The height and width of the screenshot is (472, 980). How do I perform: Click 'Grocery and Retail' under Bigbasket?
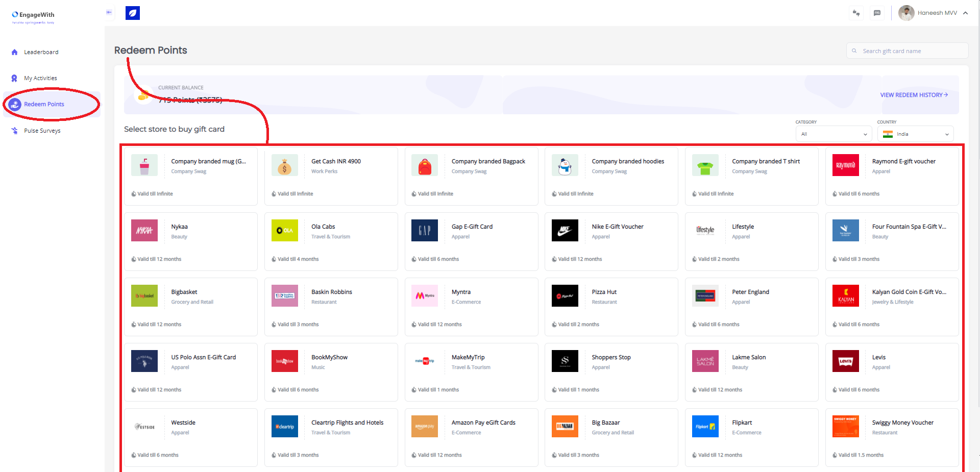tap(192, 302)
